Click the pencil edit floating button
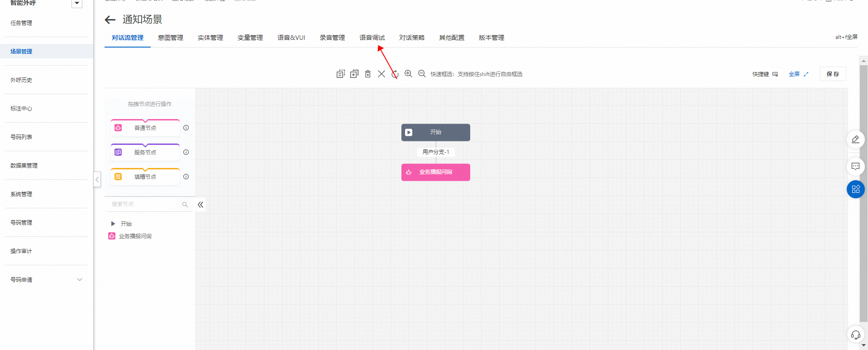Viewport: 868px width, 350px height. click(855, 139)
